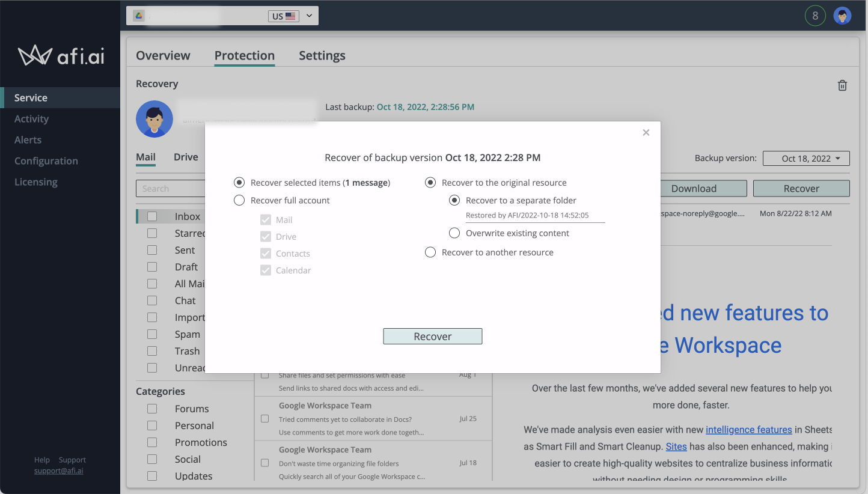Switch to the Settings tab
Image resolution: width=868 pixels, height=494 pixels.
click(322, 55)
